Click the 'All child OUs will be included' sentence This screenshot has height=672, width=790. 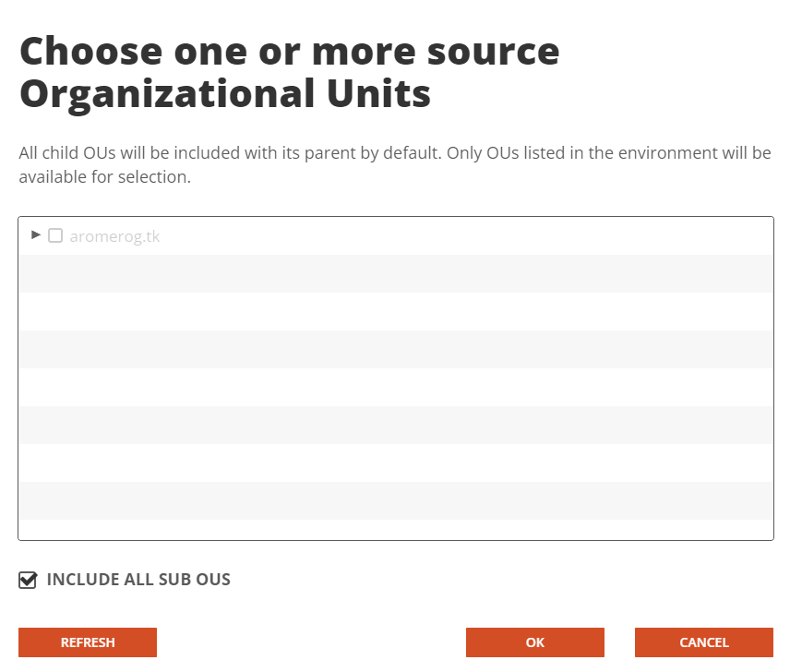230,152
